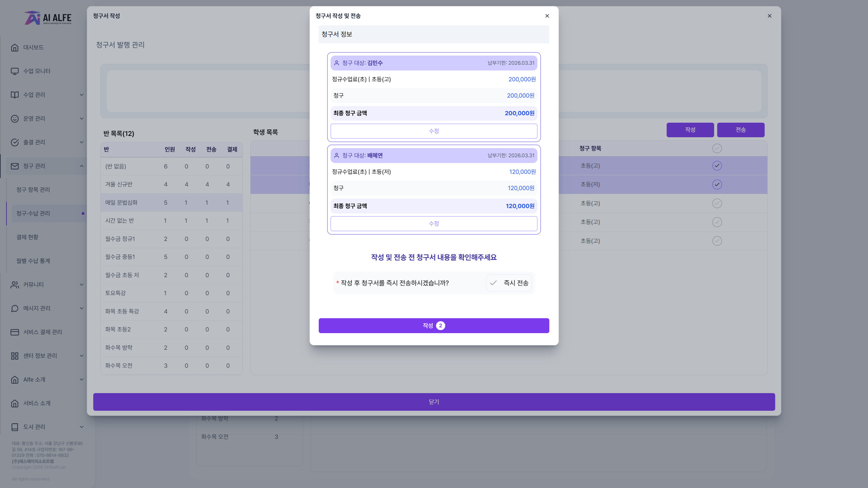
Task: Collapse the 청구 관리 menu chevron
Action: point(81,166)
